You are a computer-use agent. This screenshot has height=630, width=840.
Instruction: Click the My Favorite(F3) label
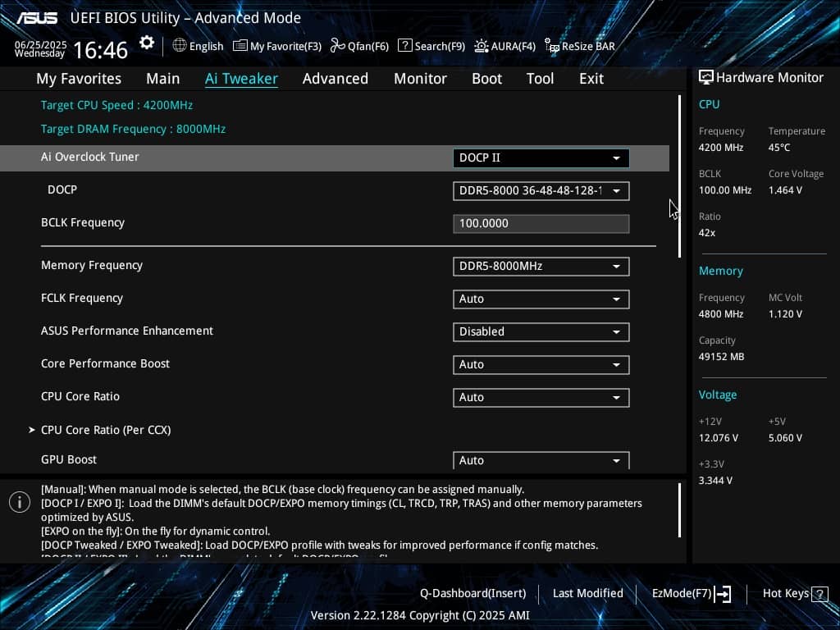click(285, 46)
